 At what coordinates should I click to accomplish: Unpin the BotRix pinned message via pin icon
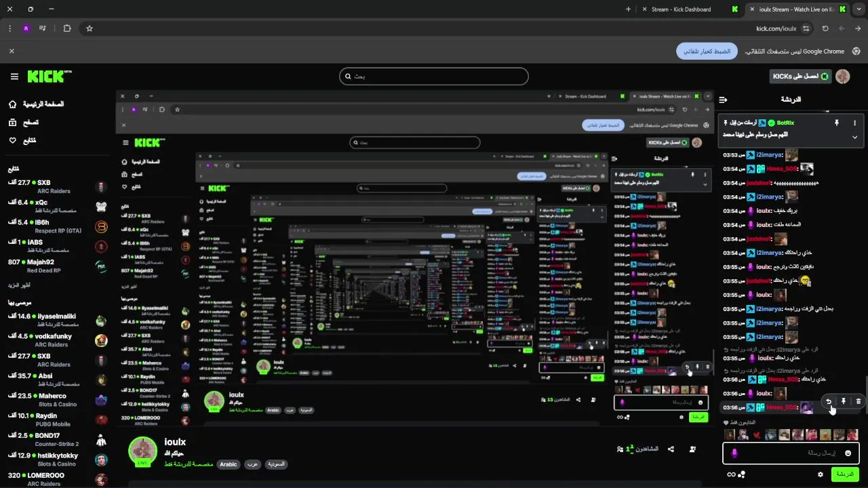pos(836,123)
